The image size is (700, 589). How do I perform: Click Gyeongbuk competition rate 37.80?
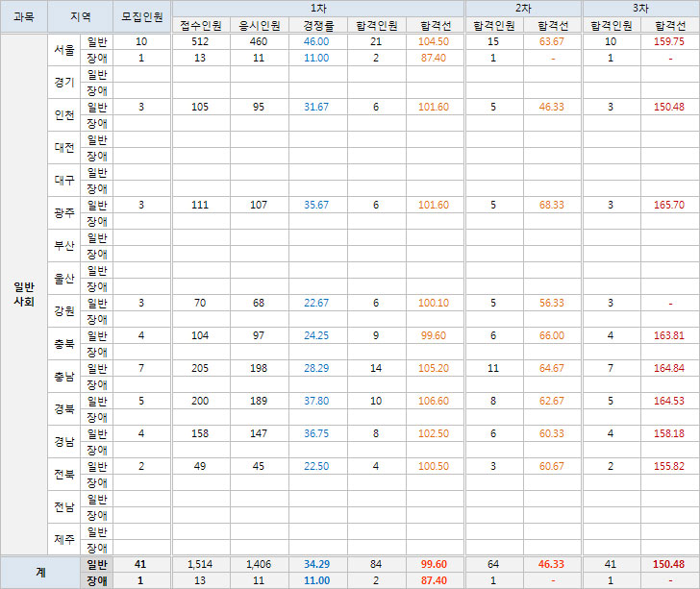click(x=316, y=401)
